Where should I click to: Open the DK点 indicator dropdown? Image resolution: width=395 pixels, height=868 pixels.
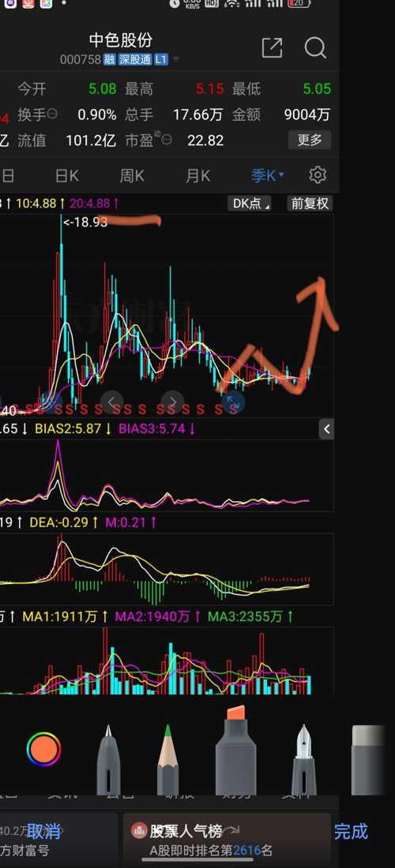[250, 203]
